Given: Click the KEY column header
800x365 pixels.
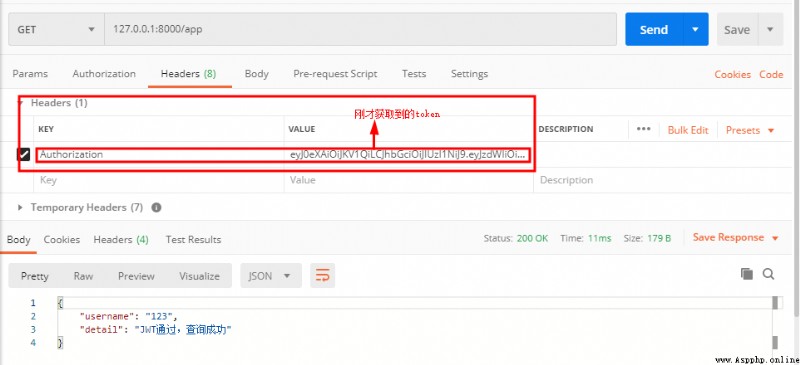Looking at the screenshot, I should (x=46, y=129).
